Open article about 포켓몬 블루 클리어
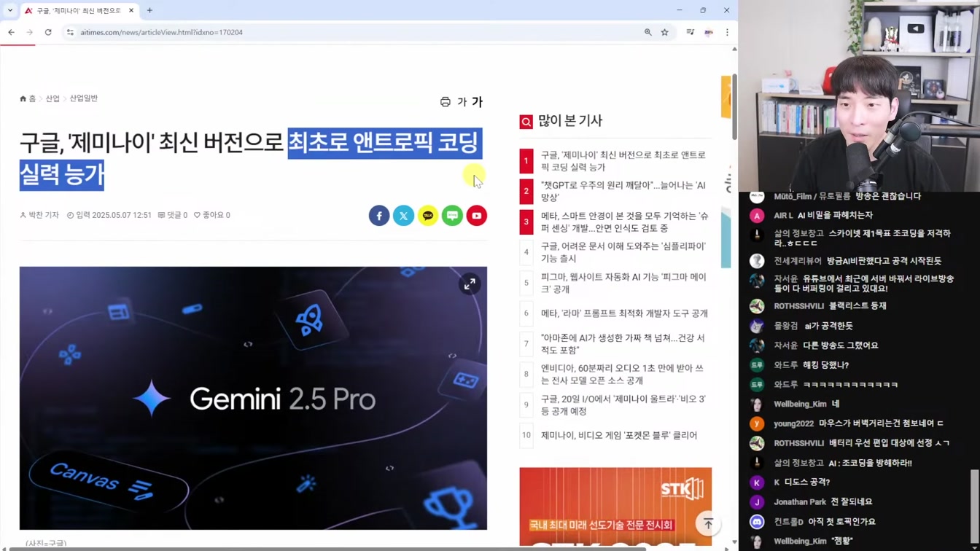Image resolution: width=980 pixels, height=551 pixels. (x=619, y=435)
